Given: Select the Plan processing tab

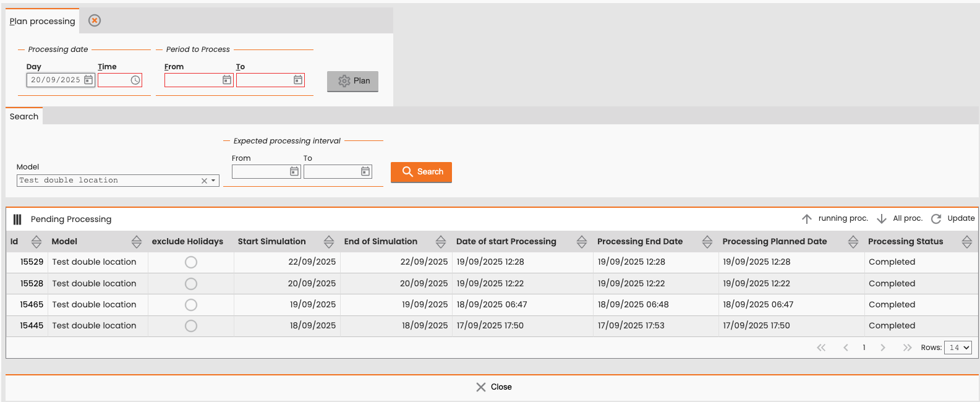Looking at the screenshot, I should click(x=43, y=21).
